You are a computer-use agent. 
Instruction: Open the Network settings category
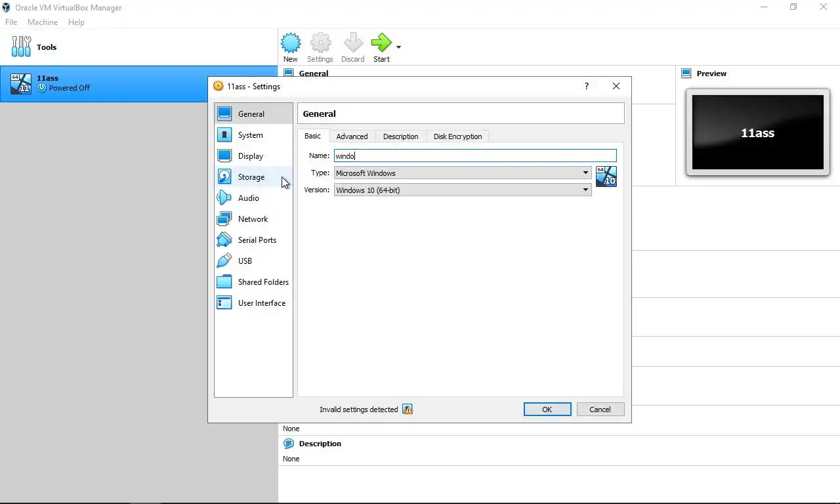[x=253, y=219]
